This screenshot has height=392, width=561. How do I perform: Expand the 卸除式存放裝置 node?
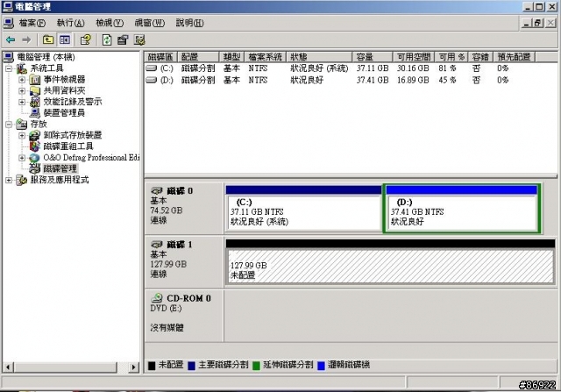pyautogui.click(x=22, y=135)
